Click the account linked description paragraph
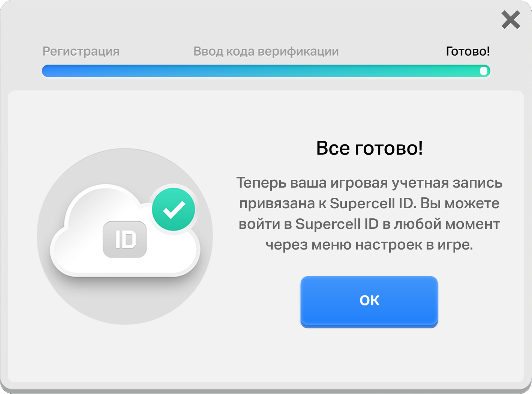The width and height of the screenshot is (532, 394). 369,214
